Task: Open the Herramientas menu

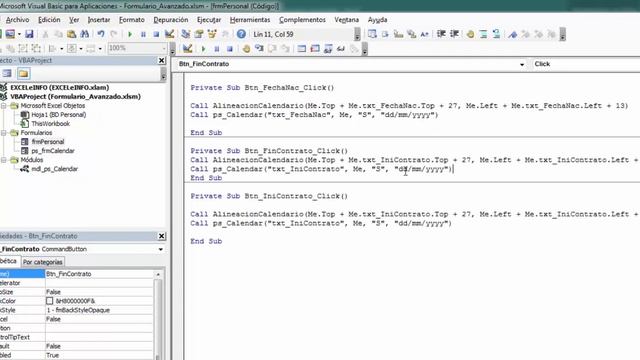Action: point(250,20)
